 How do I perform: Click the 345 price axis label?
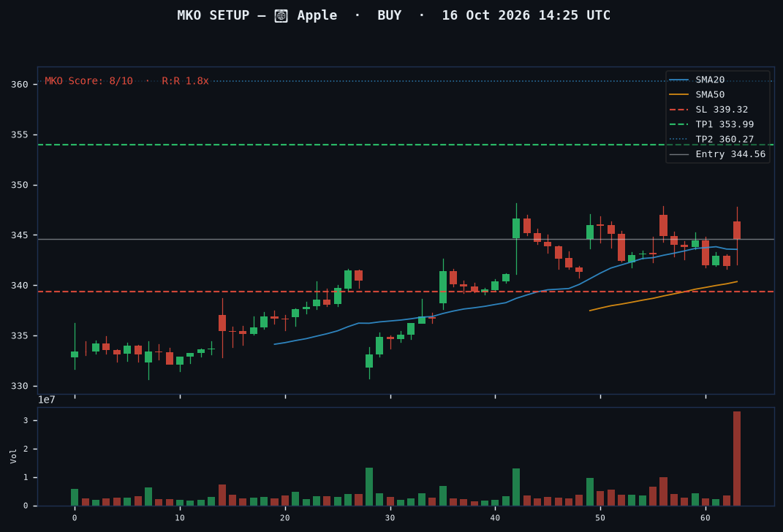(20, 235)
